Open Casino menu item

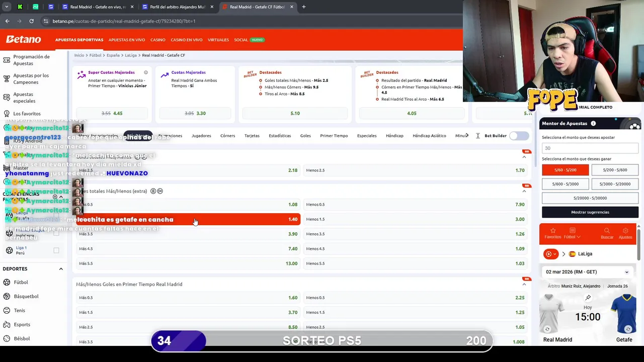coord(158,40)
